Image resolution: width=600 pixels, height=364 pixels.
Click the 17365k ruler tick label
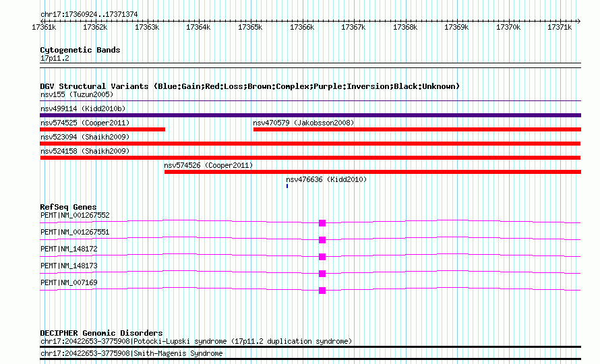pos(250,27)
